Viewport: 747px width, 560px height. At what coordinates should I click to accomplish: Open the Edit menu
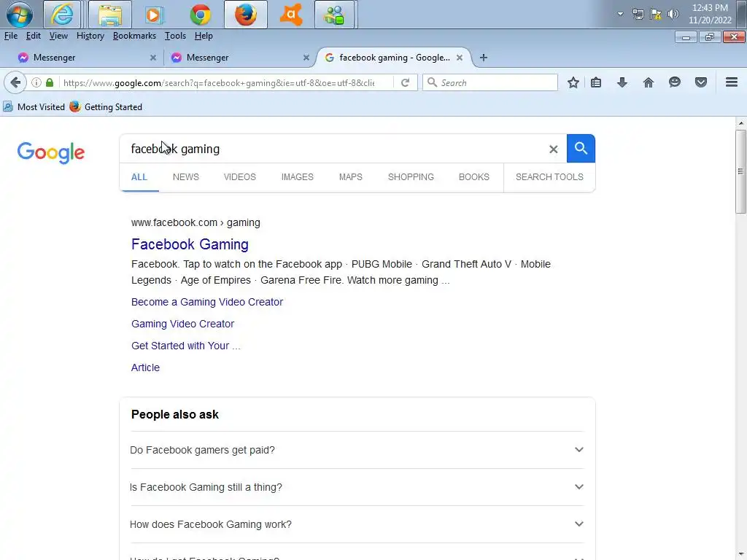(x=33, y=36)
